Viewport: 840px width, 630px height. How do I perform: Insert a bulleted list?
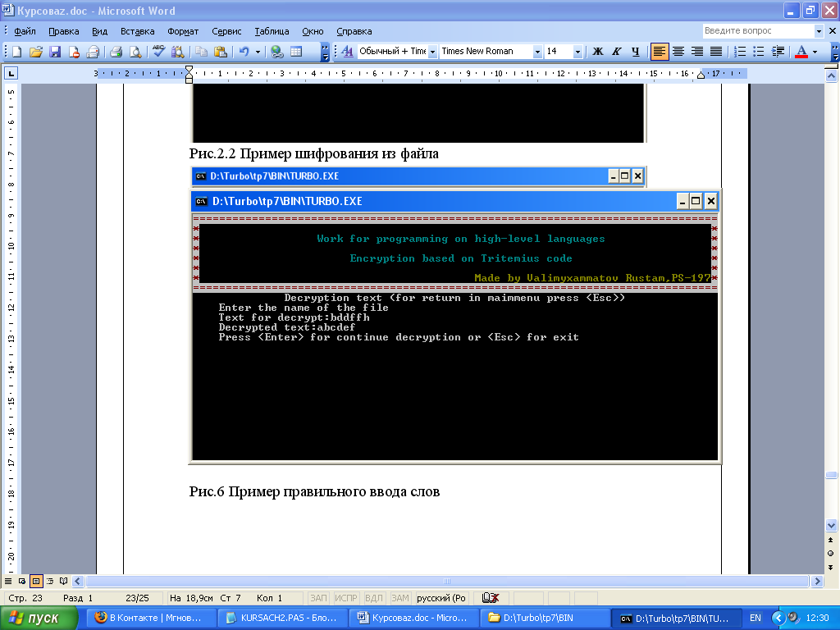click(759, 52)
